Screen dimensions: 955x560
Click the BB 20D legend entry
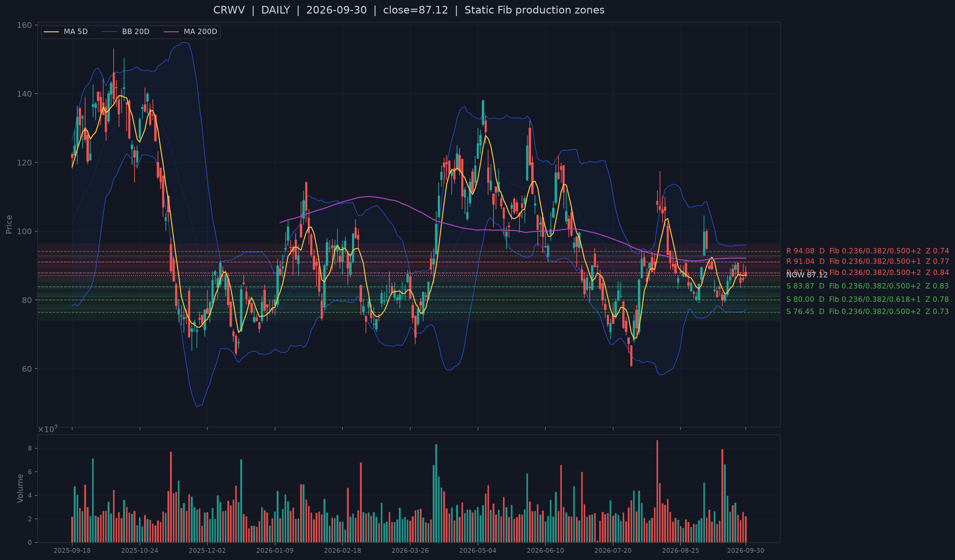(125, 31)
